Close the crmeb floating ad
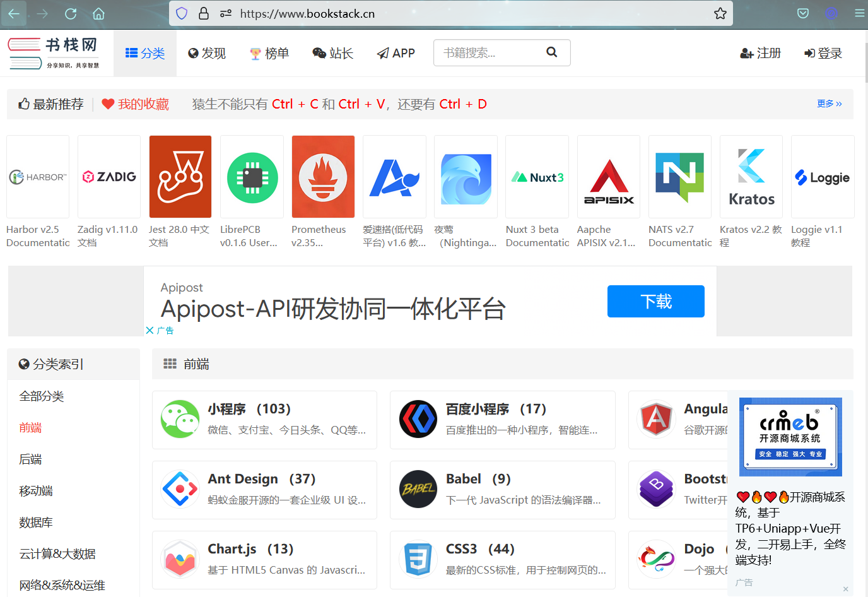The image size is (868, 597). click(x=846, y=589)
